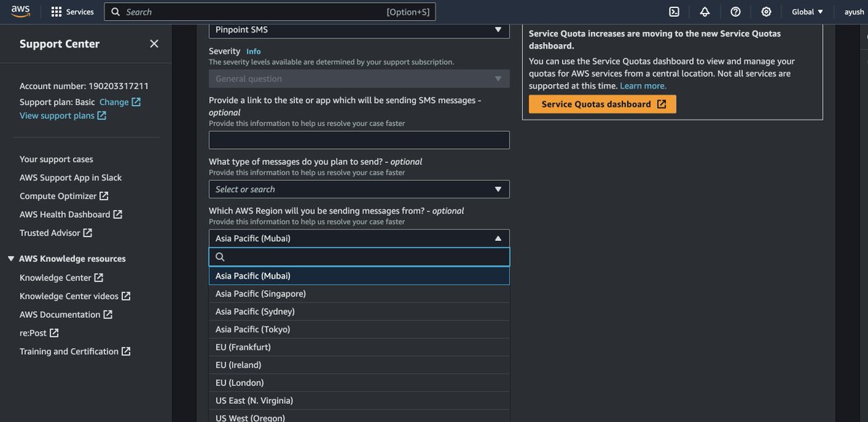The width and height of the screenshot is (868, 422).
Task: Click the Change support plan link
Action: (120, 102)
